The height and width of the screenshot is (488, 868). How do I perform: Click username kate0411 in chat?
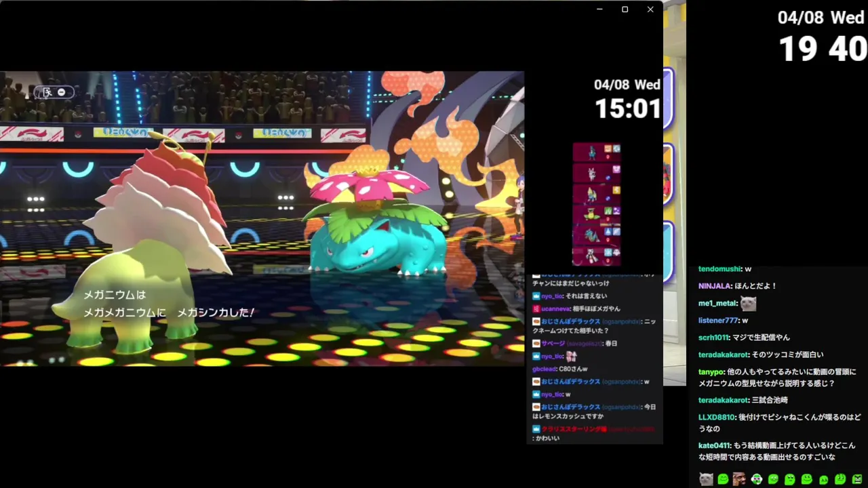(715, 446)
